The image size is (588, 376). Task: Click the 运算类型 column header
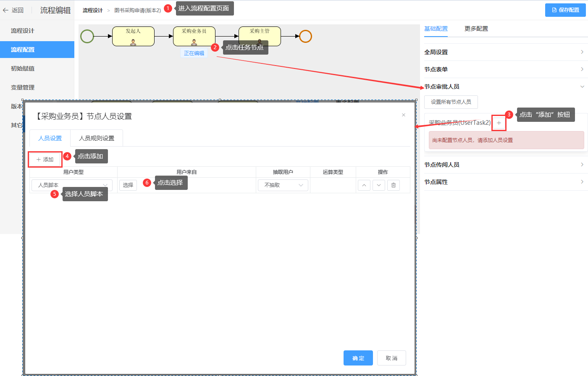(333, 172)
